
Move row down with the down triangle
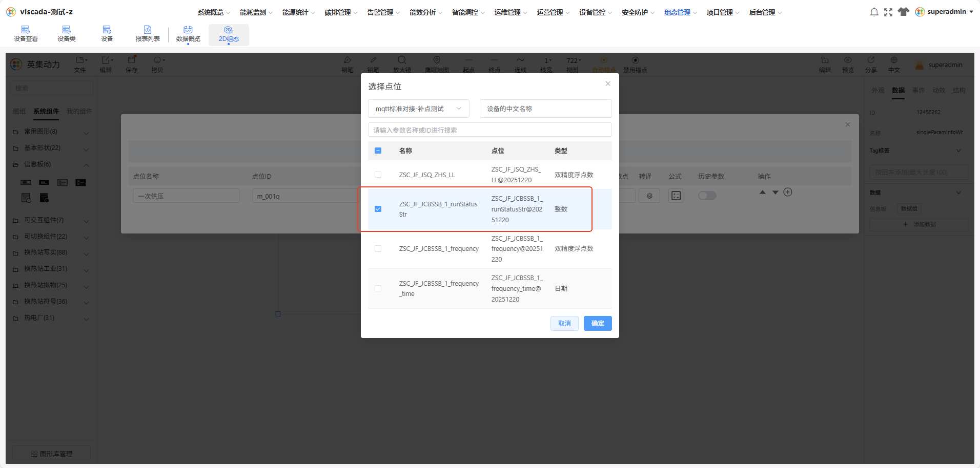pos(775,193)
